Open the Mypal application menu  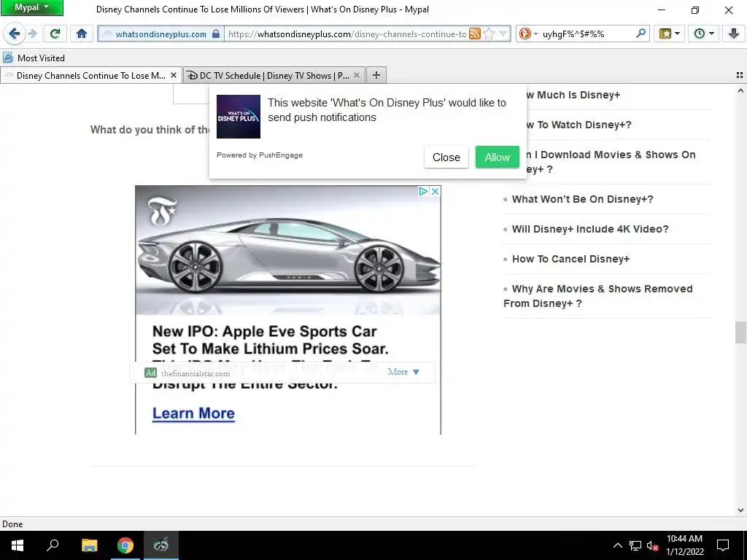click(32, 7)
